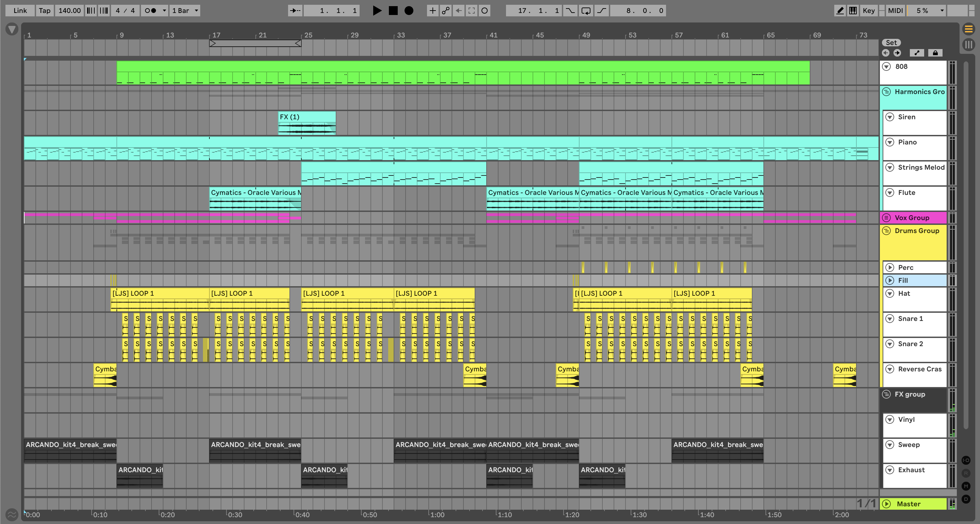Click the Exhaust track name

[911, 469]
